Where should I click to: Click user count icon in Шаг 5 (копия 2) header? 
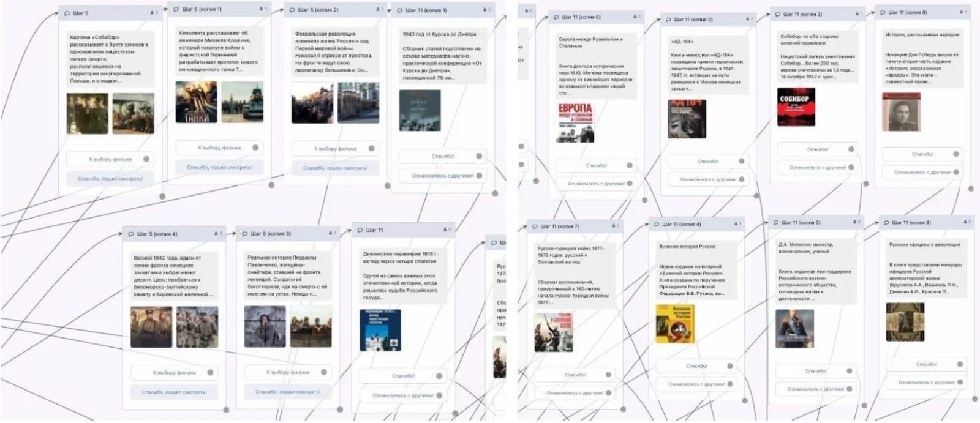[379, 10]
